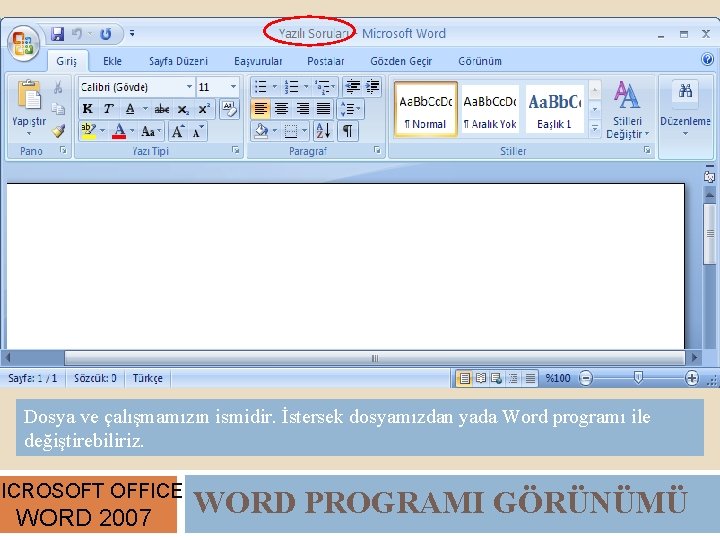
Task: Open the Yazı Tipi dialog launcher
Action: [x=236, y=150]
